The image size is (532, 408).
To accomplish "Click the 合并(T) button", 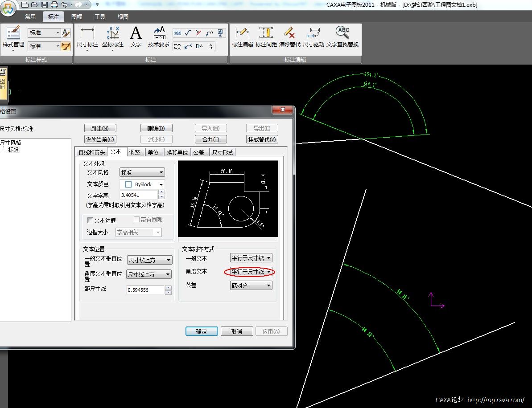I will tap(210, 139).
